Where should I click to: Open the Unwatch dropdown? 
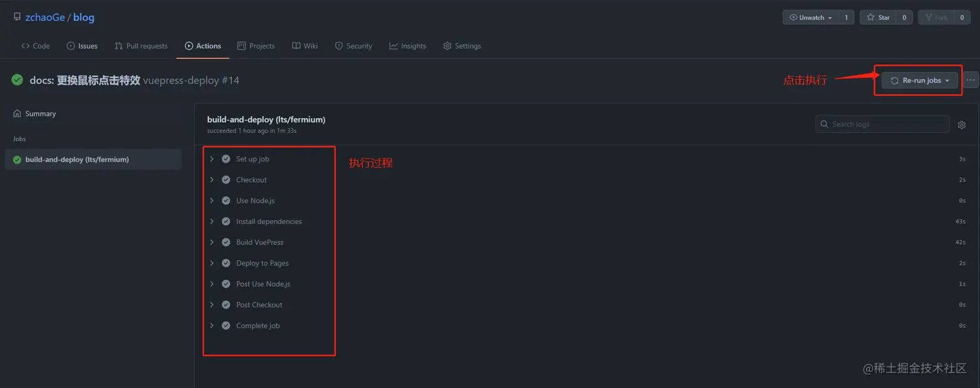pyautogui.click(x=811, y=17)
